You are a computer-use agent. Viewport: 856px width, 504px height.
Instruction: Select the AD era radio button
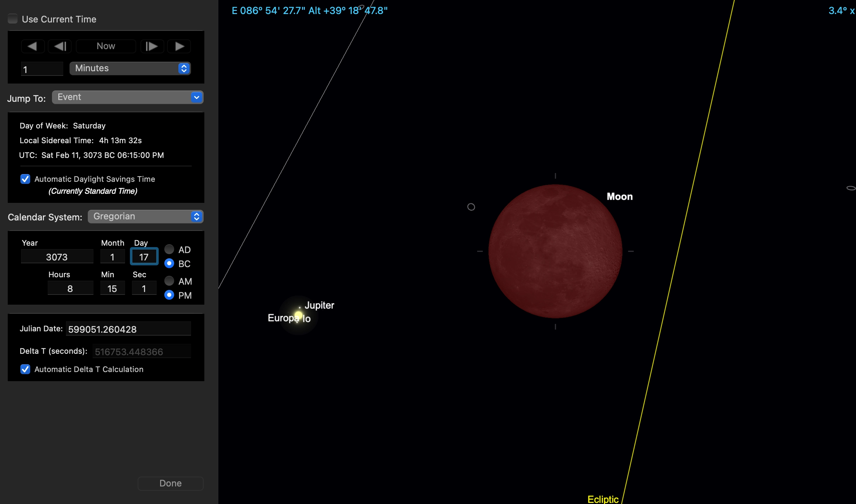point(169,250)
